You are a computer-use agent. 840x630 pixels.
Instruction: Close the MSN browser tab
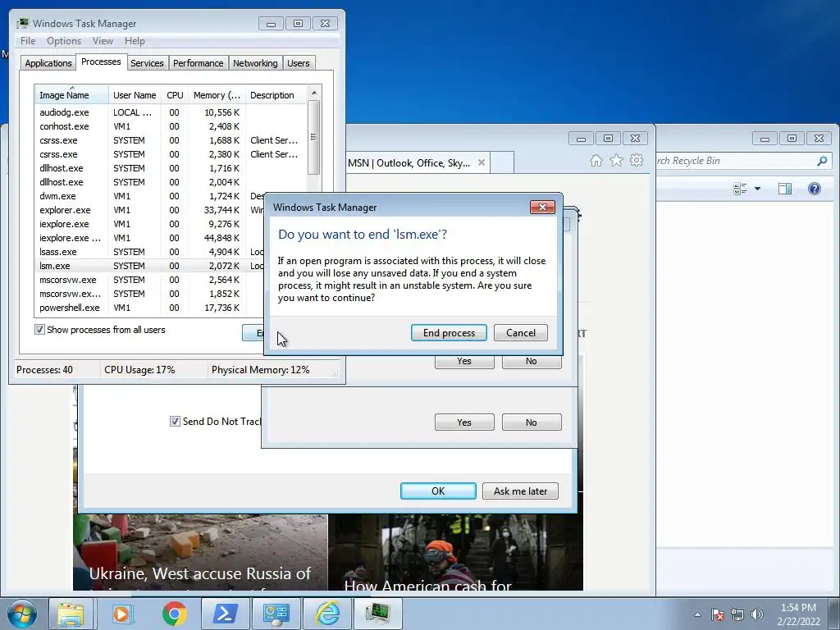[481, 162]
